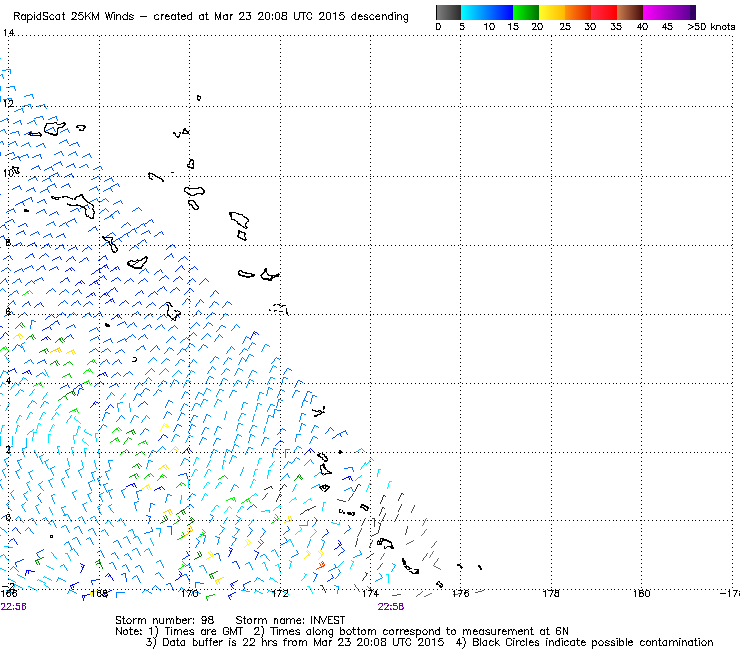
Task: Click note 2 about times along bottom
Action: [x=411, y=632]
